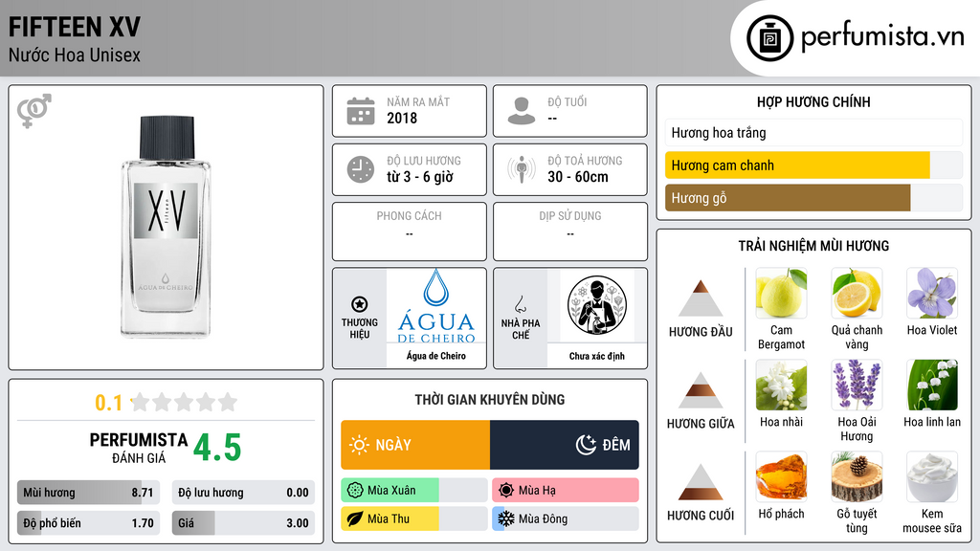980x551 pixels.
Task: Click the Cam Bergamot note thumbnail
Action: 781,293
